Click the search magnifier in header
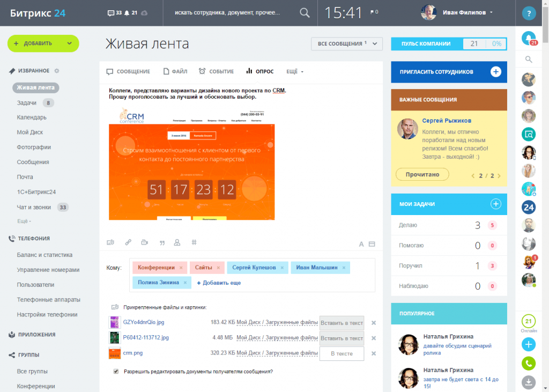The image size is (549, 392). pos(305,13)
